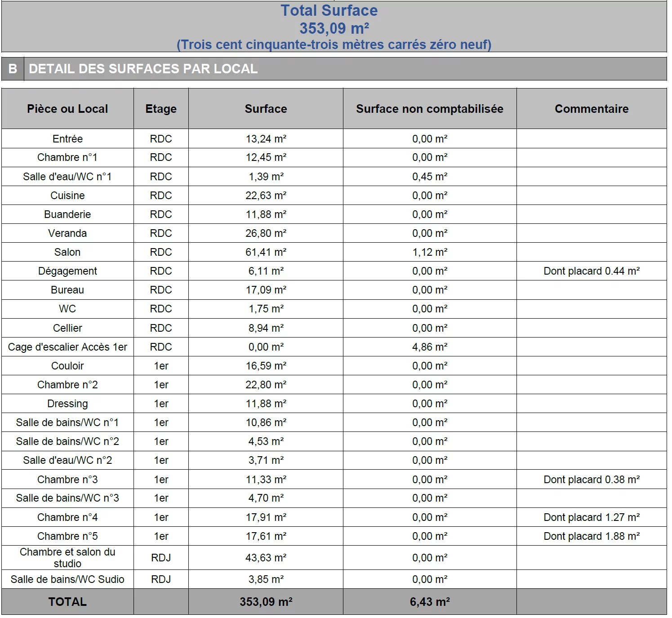Select the 'Salle de bains/WC n°2' cell
672x618 pixels.
click(67, 441)
